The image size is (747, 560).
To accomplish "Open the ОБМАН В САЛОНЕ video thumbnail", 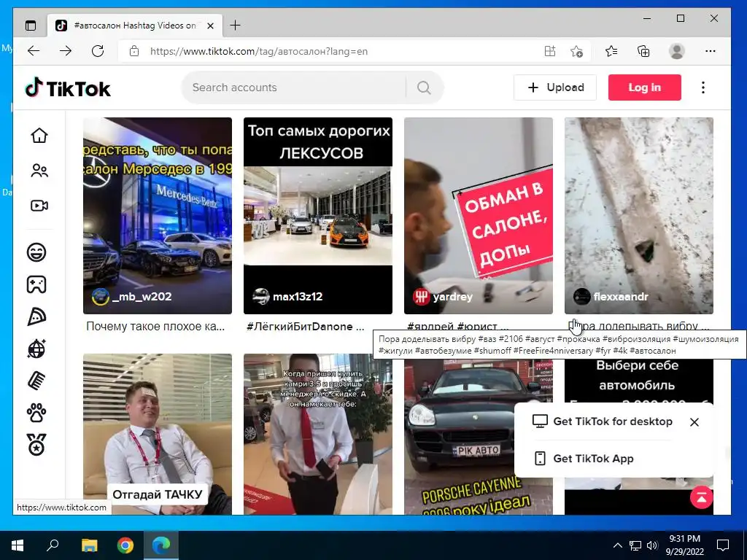I will click(x=479, y=216).
